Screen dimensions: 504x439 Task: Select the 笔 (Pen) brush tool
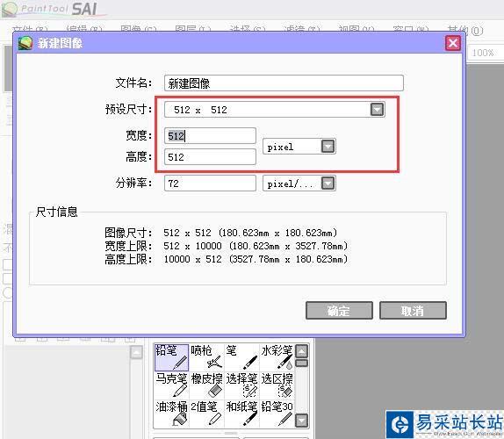point(241,357)
